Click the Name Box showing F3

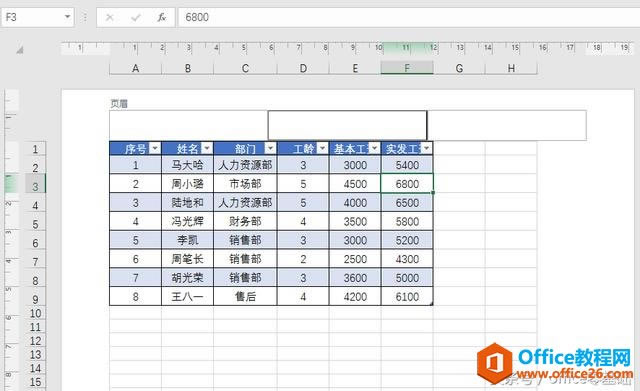pyautogui.click(x=37, y=17)
